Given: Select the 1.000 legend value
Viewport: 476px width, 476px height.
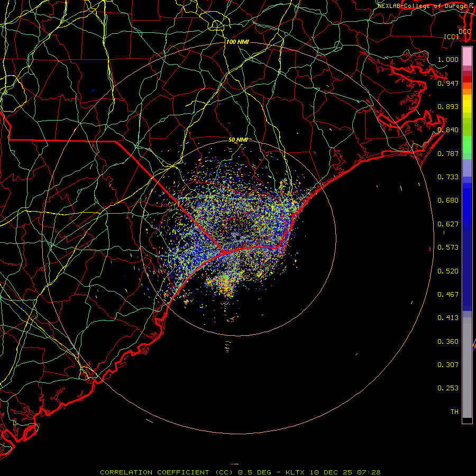Looking at the screenshot, I should point(448,59).
